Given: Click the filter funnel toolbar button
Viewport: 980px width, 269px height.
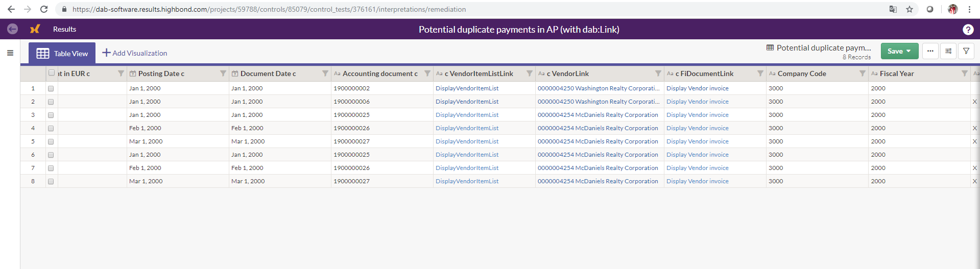Looking at the screenshot, I should [x=966, y=51].
